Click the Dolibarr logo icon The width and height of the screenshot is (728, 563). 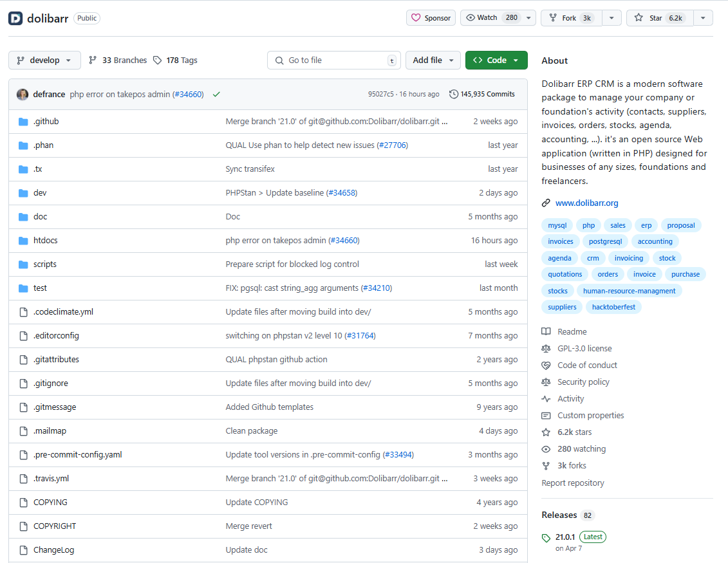(x=15, y=18)
